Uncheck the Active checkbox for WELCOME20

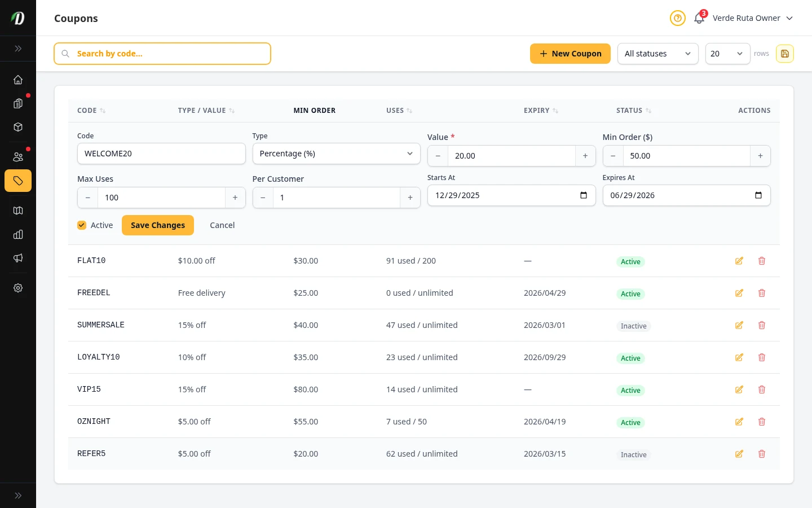82,225
